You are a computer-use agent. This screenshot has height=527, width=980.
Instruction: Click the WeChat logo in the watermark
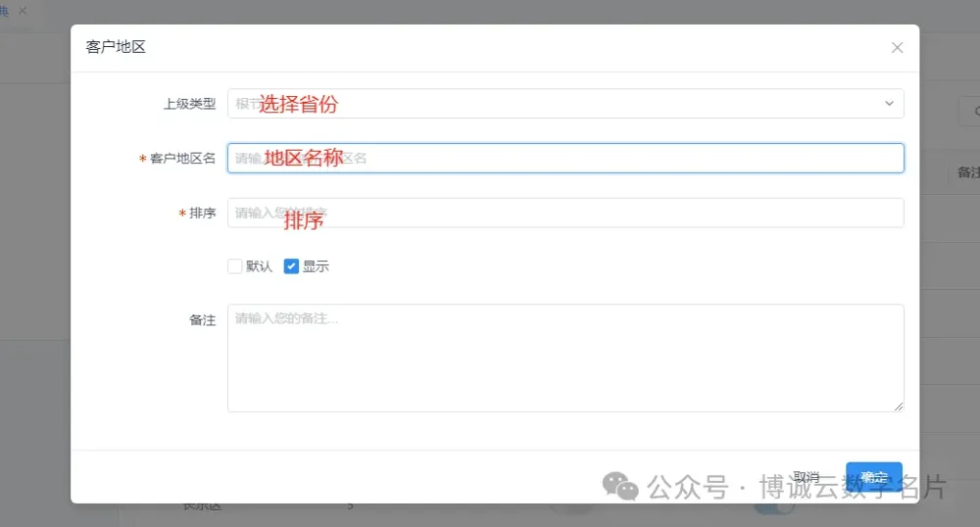[x=618, y=485]
